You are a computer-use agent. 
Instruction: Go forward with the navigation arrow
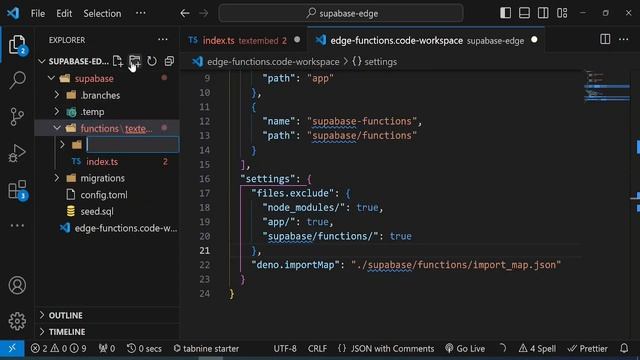tap(203, 13)
